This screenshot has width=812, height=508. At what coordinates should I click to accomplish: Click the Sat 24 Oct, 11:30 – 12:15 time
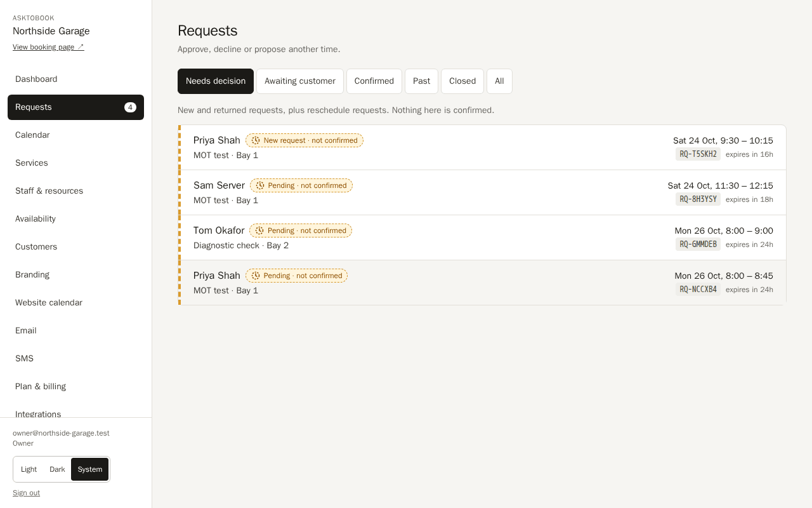coord(720,185)
